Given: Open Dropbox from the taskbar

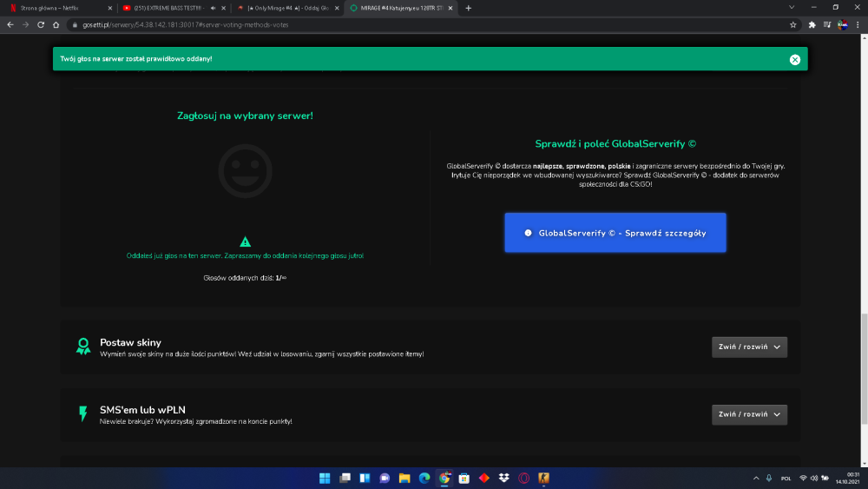Looking at the screenshot, I should (x=503, y=478).
